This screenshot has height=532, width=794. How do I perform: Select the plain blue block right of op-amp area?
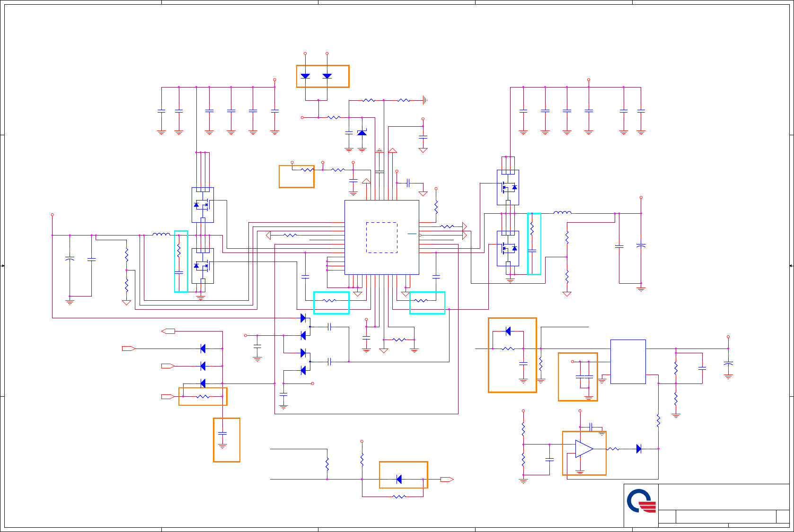628,362
